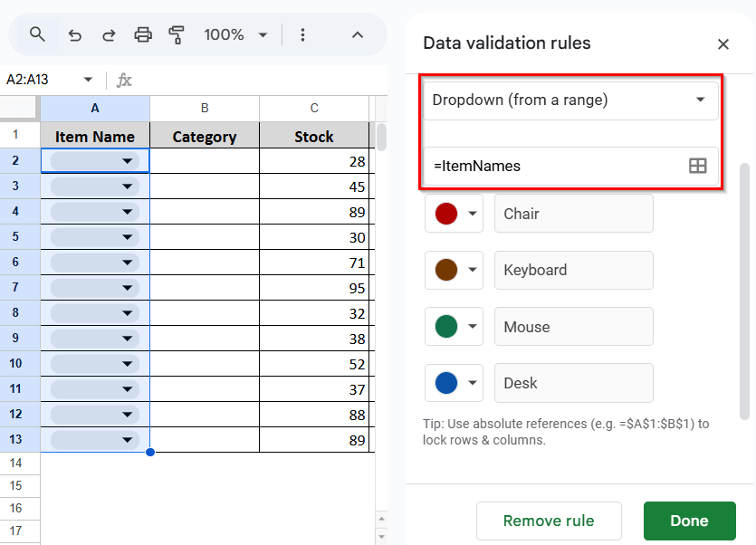Click the =ItemNames range input field

[554, 167]
